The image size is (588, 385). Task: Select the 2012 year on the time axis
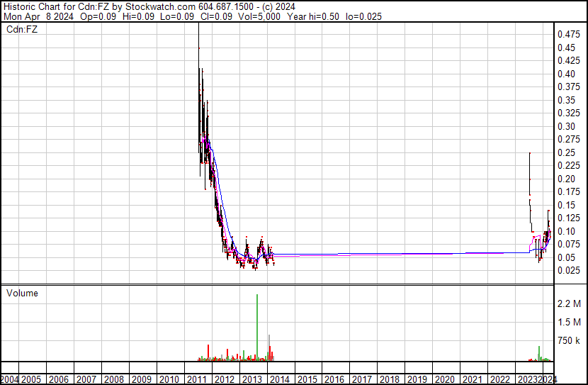pos(225,380)
